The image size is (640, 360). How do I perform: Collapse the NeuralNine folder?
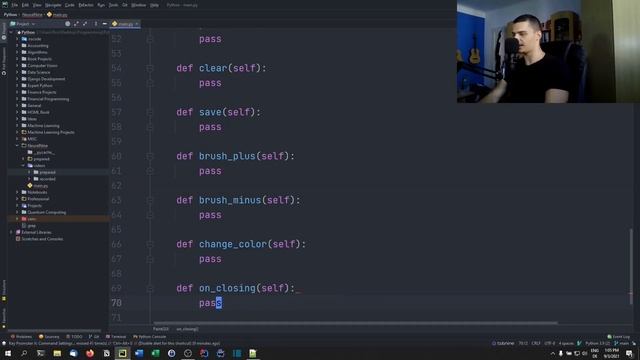pos(17,146)
